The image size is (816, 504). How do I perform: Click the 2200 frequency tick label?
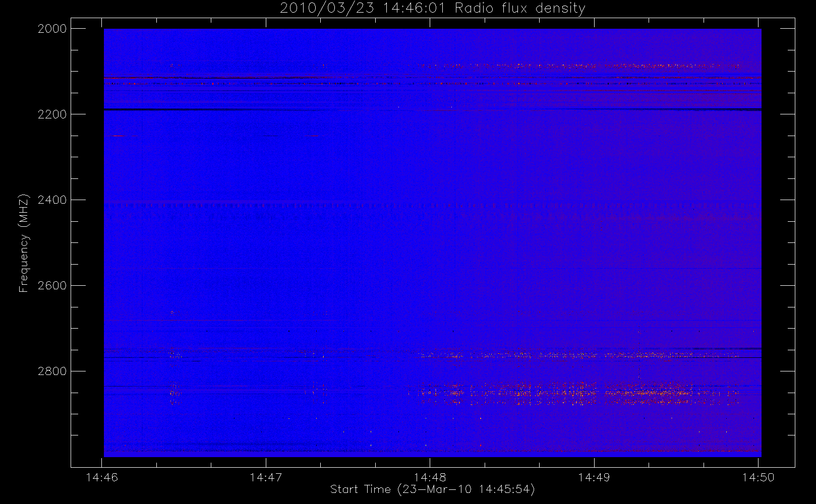coord(52,114)
